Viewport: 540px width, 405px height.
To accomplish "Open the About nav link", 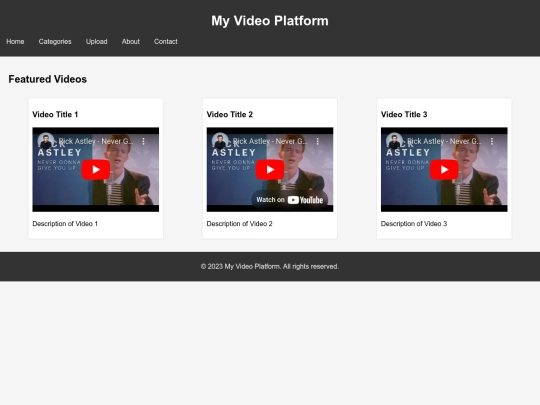I will coord(131,42).
